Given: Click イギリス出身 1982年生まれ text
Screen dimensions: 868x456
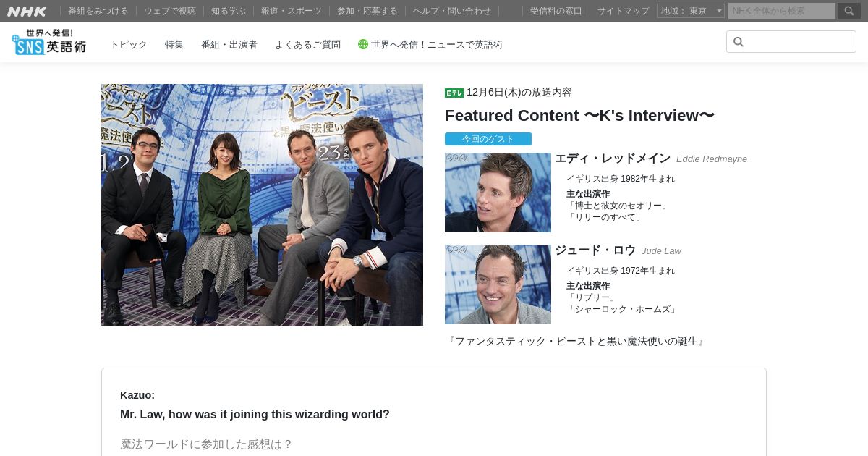Looking at the screenshot, I should (x=621, y=179).
